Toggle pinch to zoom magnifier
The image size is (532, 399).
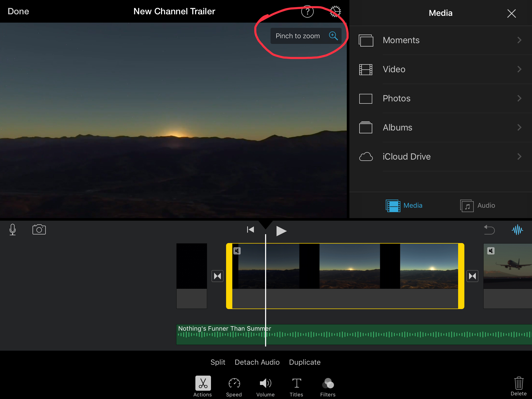tap(333, 36)
